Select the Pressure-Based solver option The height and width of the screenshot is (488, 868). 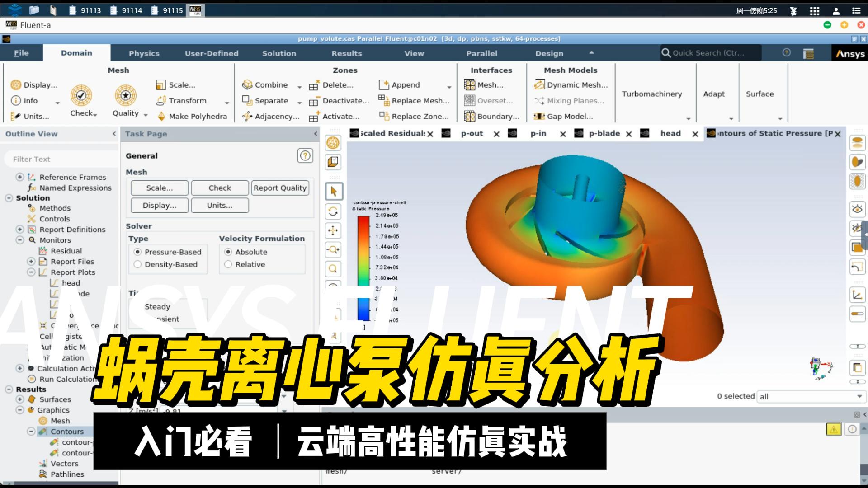coord(137,252)
